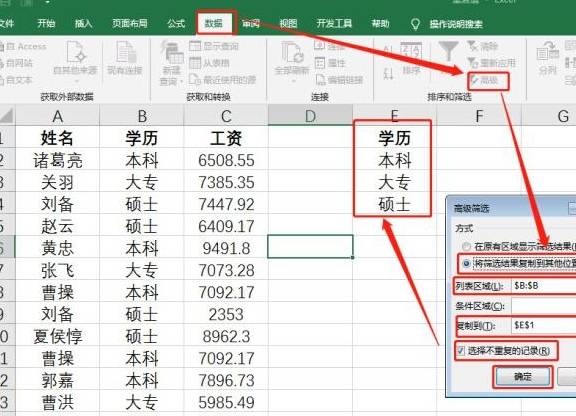The height and width of the screenshot is (416, 576).
Task: Open connection 属性 properties
Action: (x=330, y=63)
